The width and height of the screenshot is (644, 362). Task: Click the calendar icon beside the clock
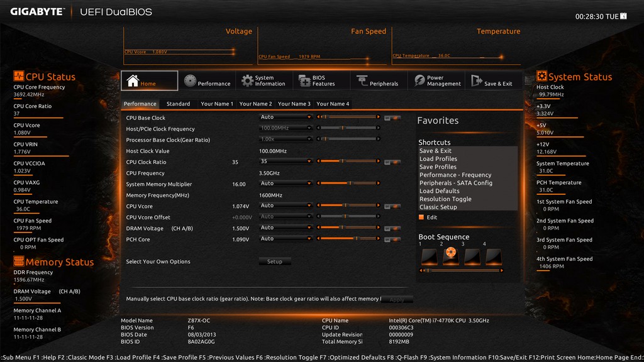click(623, 16)
